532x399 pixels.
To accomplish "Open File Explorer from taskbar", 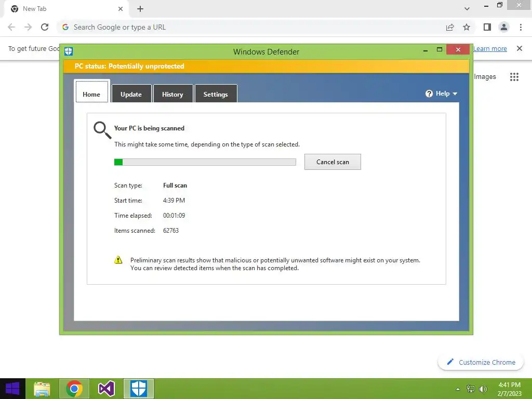I will coord(42,389).
